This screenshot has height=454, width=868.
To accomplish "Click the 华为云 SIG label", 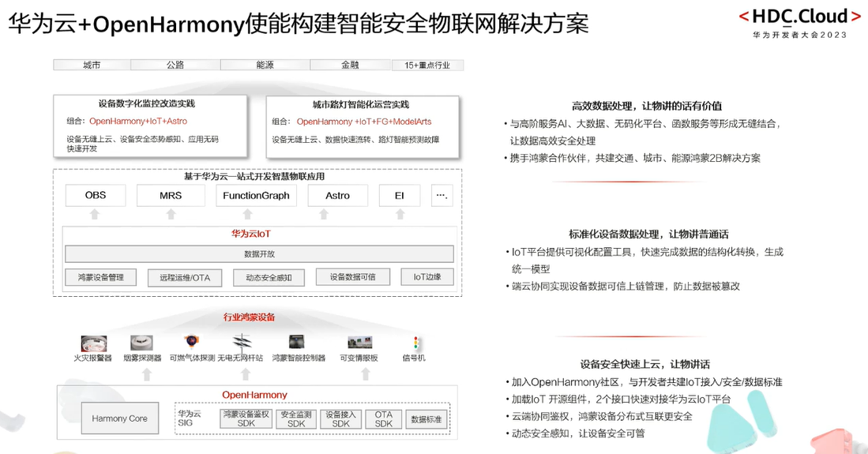I will 190,418.
